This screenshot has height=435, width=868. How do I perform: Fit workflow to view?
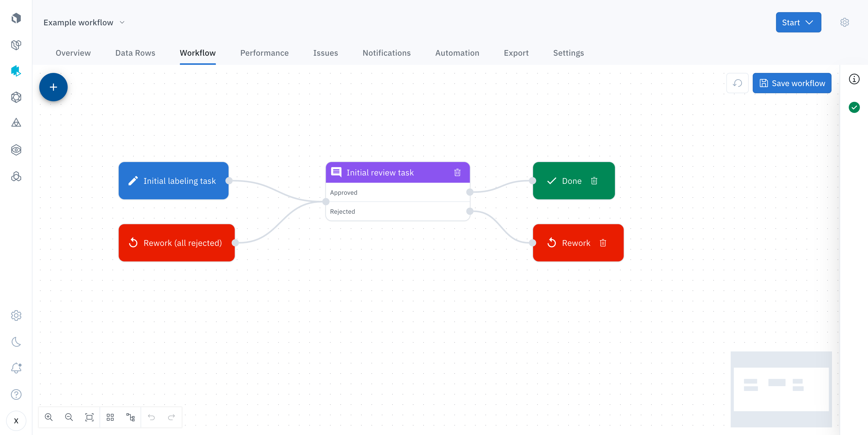tap(89, 417)
